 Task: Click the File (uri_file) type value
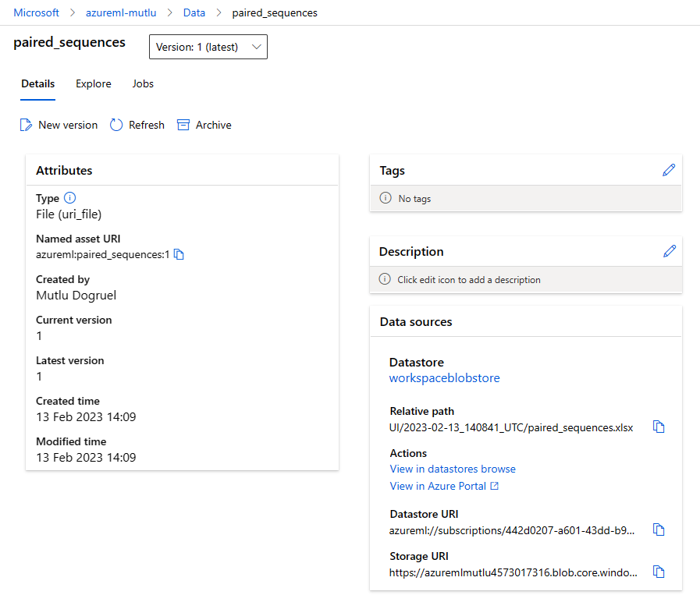tap(69, 214)
